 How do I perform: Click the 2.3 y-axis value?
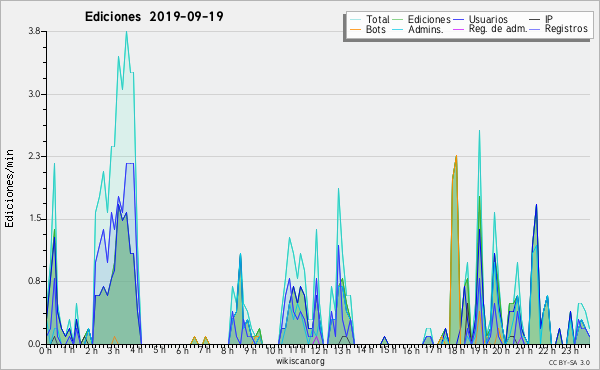coord(34,156)
